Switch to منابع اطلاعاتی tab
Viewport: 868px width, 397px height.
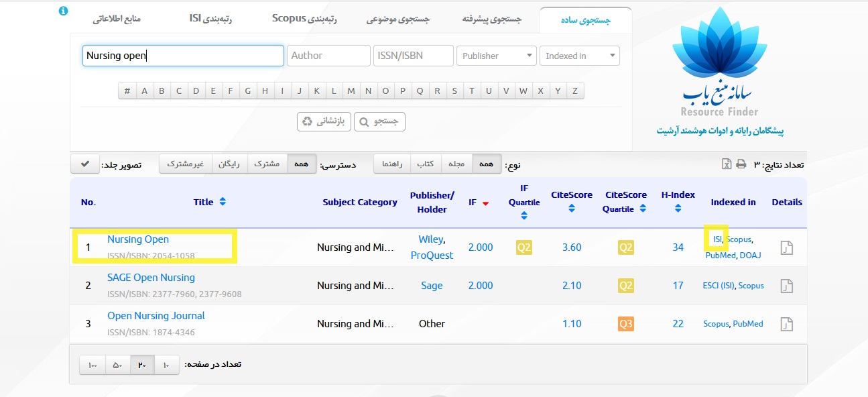coord(117,19)
